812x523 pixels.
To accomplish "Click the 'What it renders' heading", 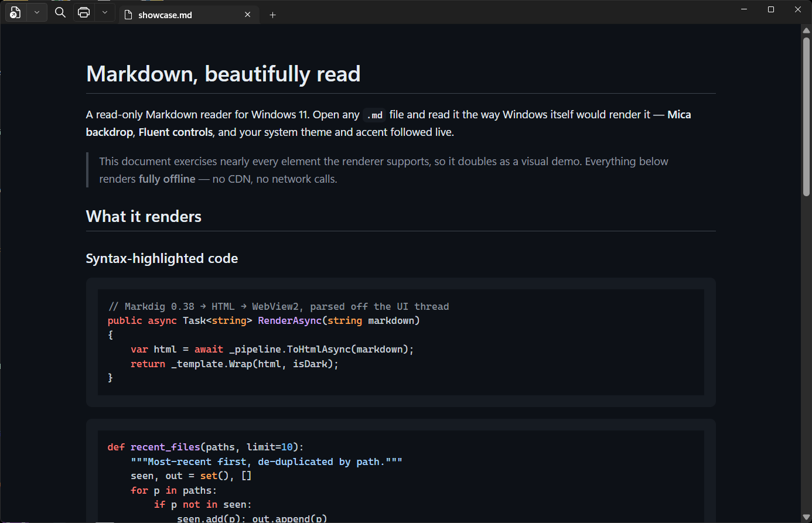I will click(x=144, y=217).
